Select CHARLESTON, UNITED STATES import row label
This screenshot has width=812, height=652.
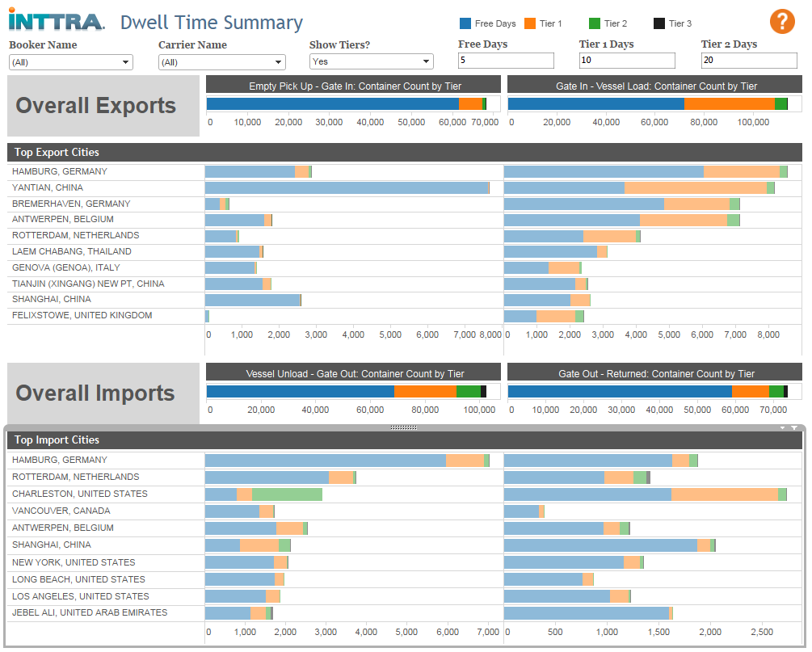pyautogui.click(x=80, y=494)
